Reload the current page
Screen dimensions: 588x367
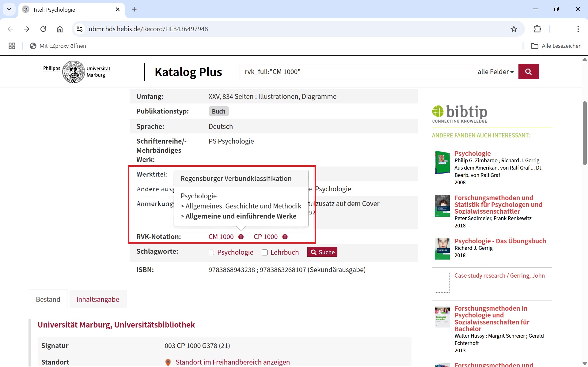pos(43,29)
